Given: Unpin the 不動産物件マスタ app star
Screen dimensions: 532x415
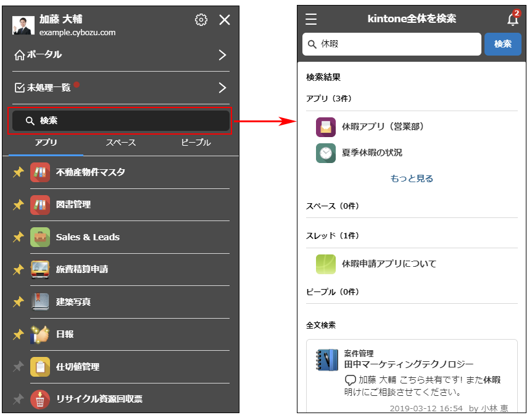Looking at the screenshot, I should click(18, 172).
